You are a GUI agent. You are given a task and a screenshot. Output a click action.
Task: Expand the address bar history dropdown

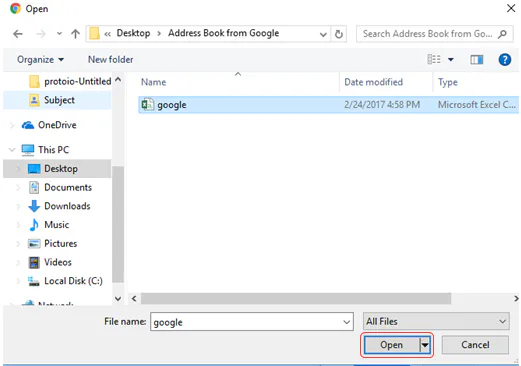pyautogui.click(x=323, y=34)
